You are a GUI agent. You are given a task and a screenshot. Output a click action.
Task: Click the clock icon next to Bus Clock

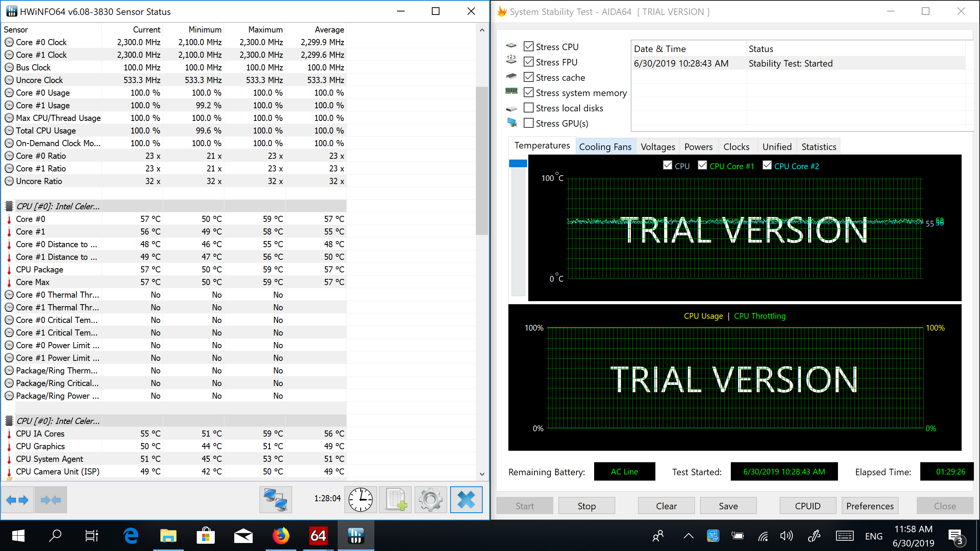click(x=9, y=67)
